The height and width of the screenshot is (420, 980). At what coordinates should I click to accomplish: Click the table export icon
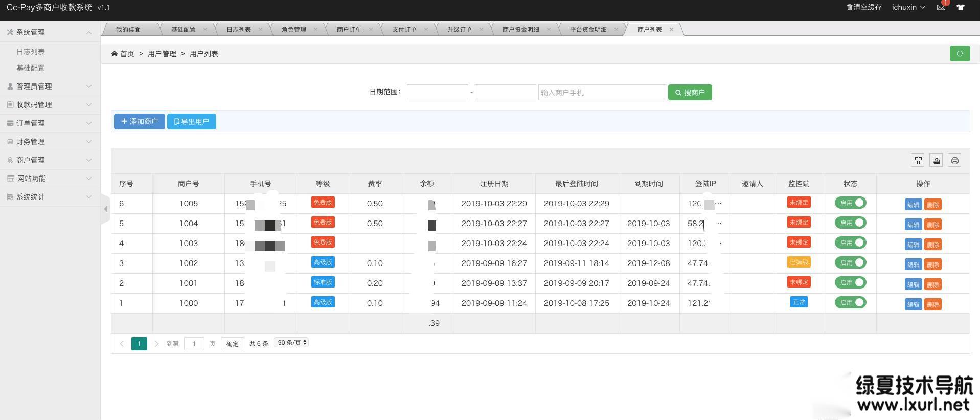click(x=936, y=161)
